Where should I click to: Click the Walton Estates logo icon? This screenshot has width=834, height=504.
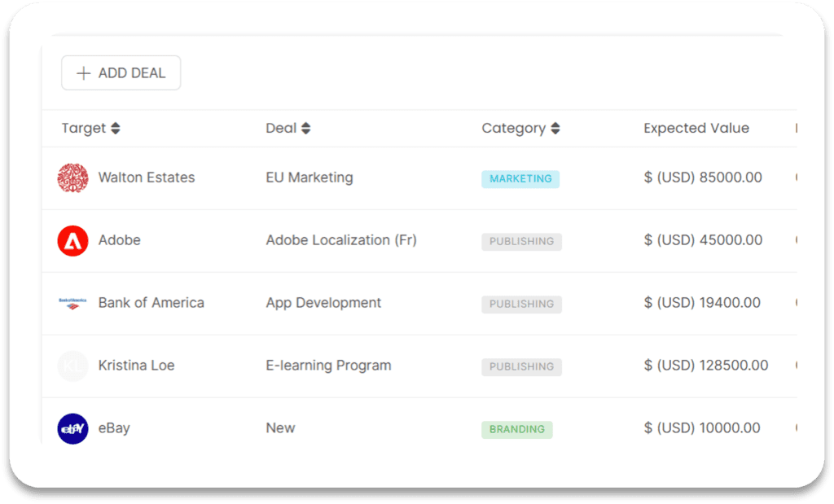[72, 178]
